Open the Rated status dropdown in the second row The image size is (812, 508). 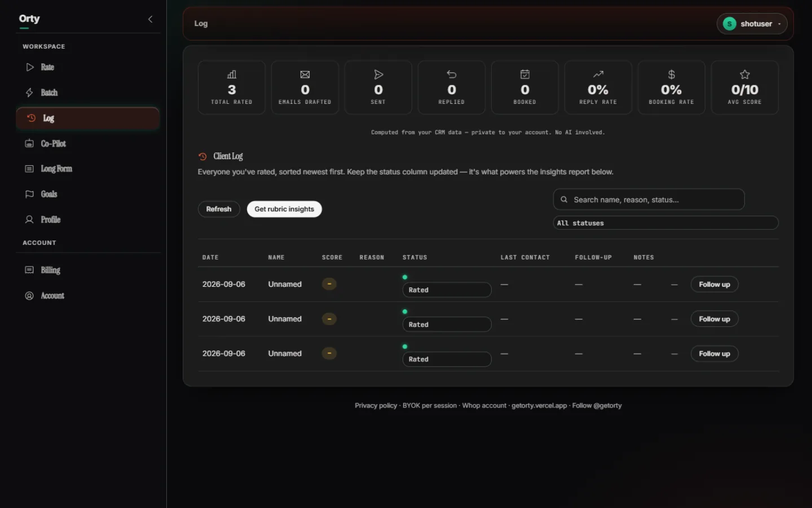tap(447, 325)
